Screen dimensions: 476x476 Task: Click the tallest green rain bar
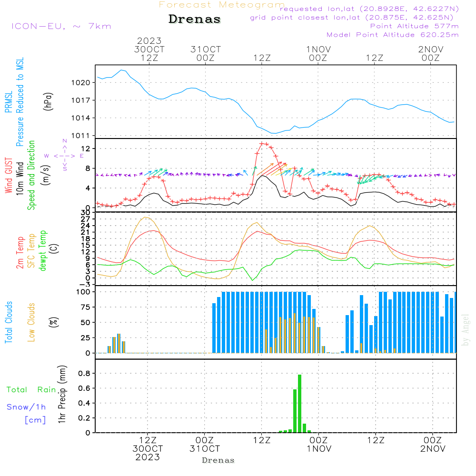coord(299,404)
